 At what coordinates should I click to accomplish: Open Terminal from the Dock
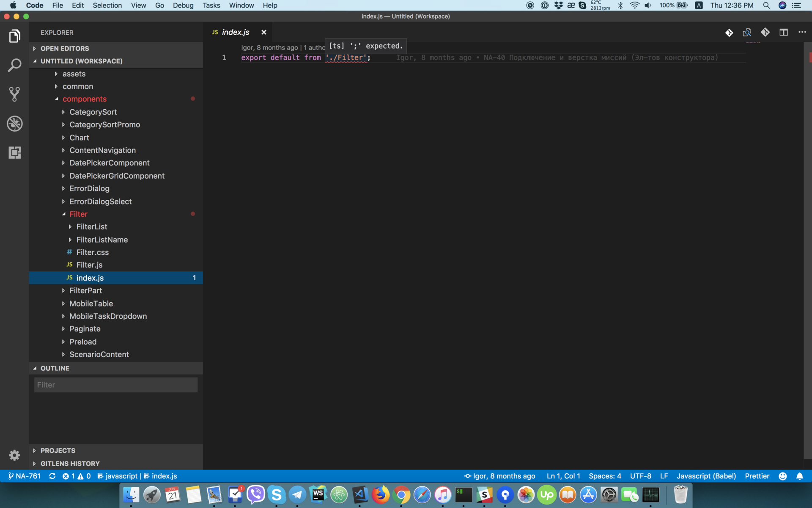pyautogui.click(x=464, y=494)
